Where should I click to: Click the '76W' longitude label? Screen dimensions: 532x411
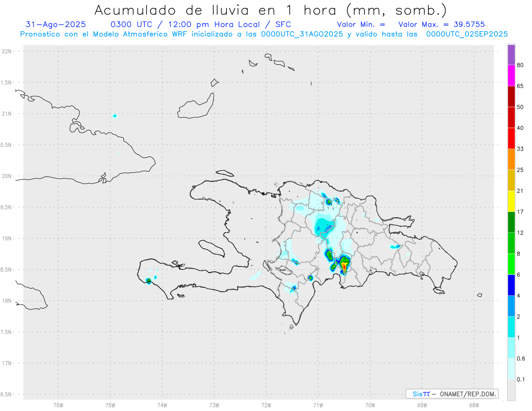point(58,405)
